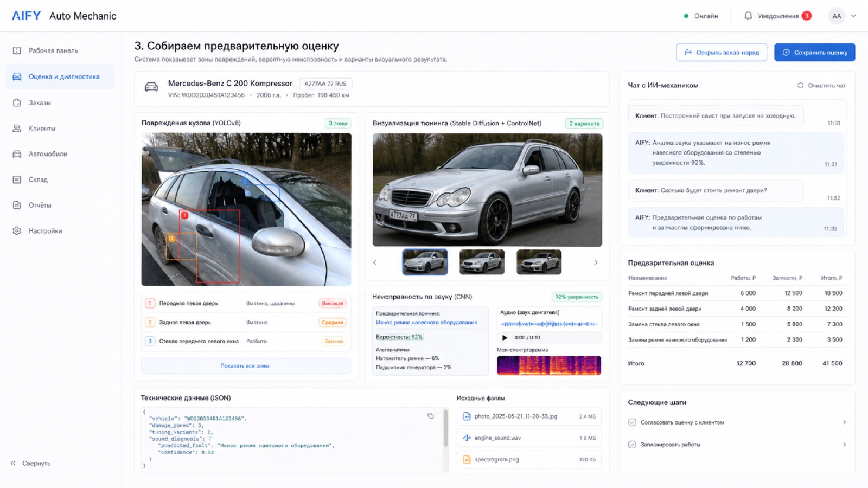Expand Запланировать работы chevron
The width and height of the screenshot is (868, 488).
pos(844,445)
